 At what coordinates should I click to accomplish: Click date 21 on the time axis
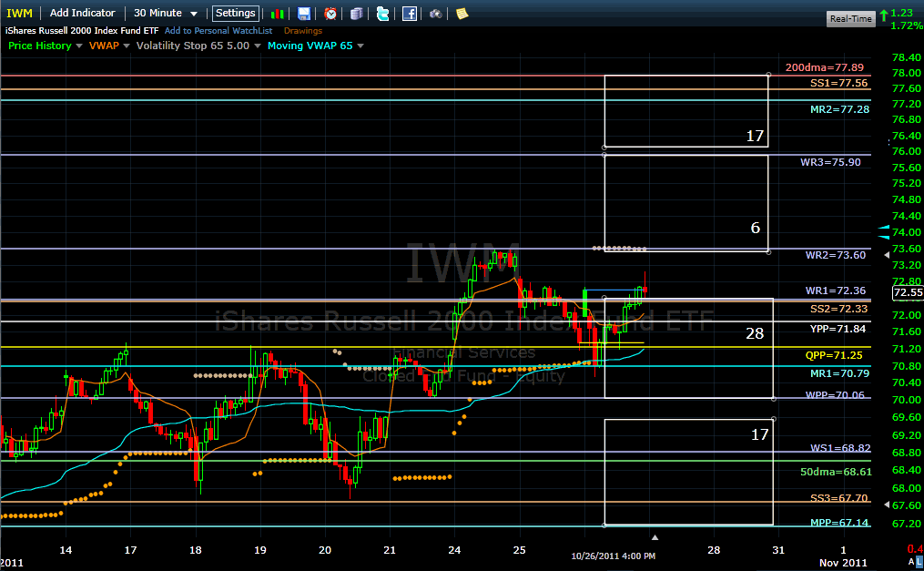[x=390, y=550]
